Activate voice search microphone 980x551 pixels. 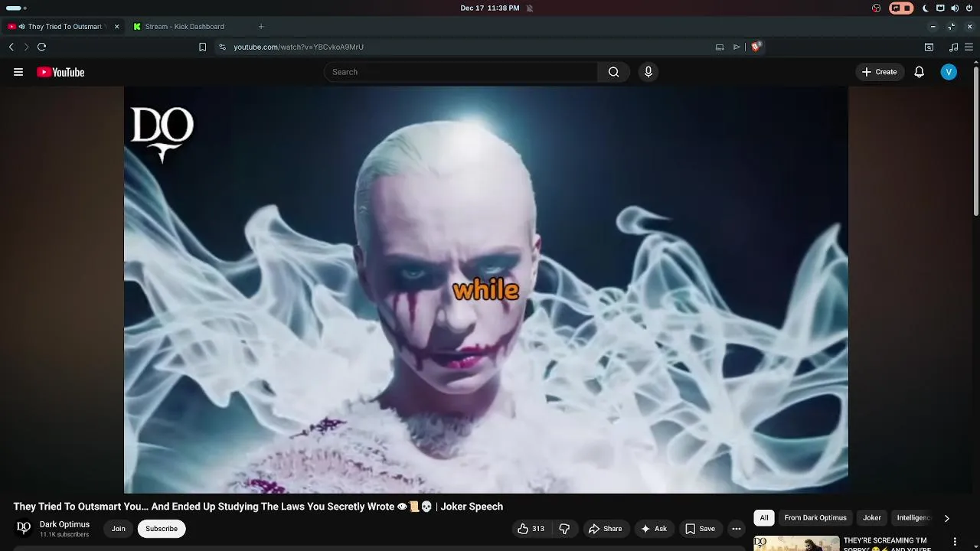(x=648, y=72)
